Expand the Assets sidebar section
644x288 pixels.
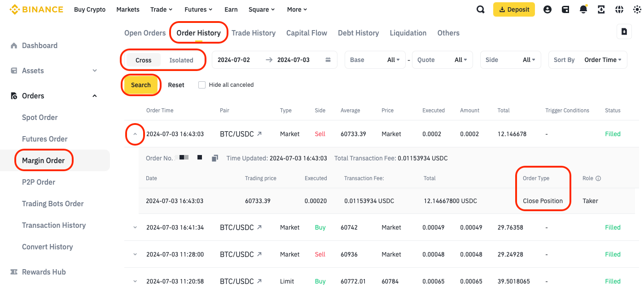95,71
